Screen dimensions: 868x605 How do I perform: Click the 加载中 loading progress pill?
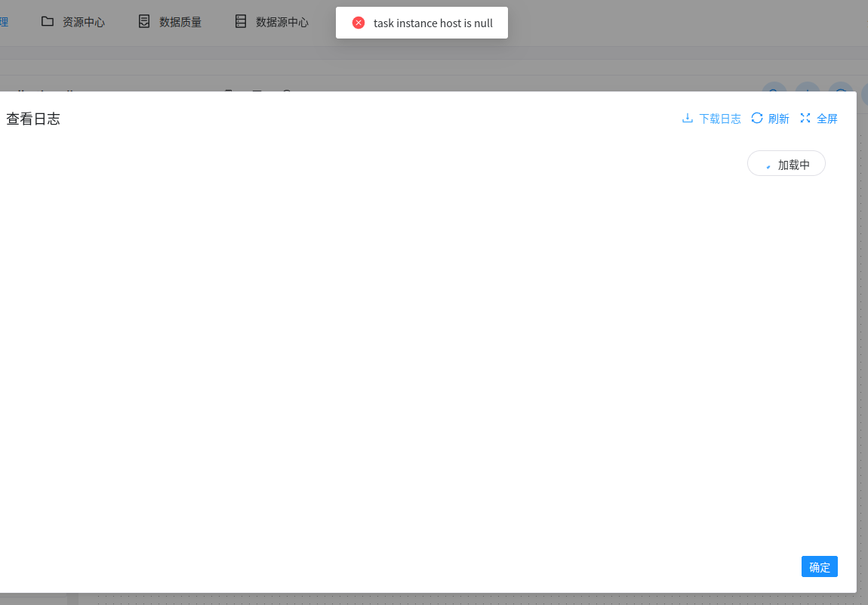786,163
